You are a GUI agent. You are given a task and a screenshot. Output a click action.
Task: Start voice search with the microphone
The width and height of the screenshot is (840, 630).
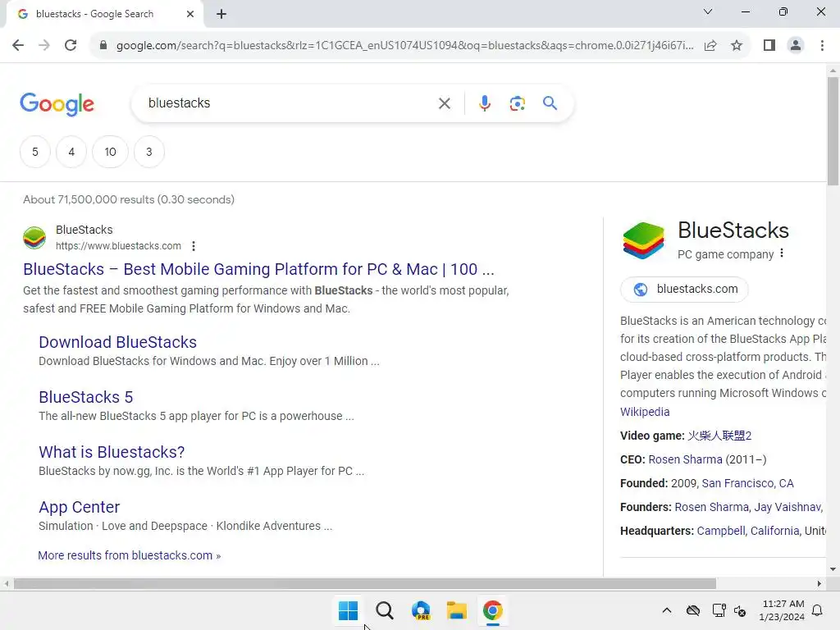click(x=484, y=103)
